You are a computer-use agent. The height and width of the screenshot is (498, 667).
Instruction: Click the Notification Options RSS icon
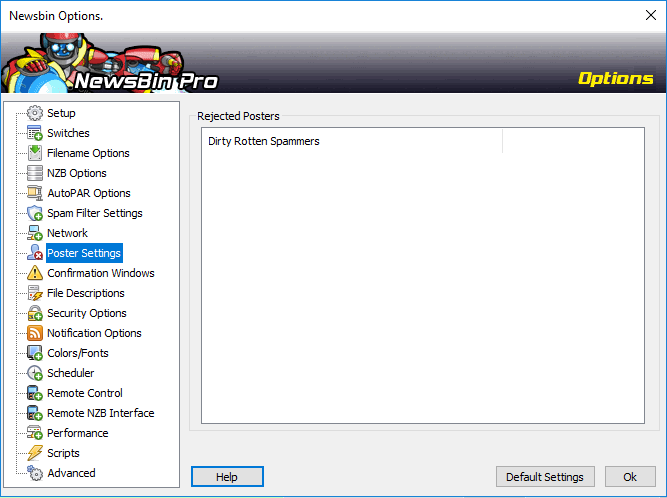tap(34, 333)
